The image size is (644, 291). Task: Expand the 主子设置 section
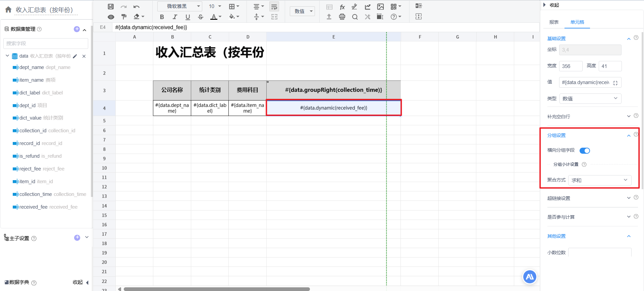tap(87, 237)
